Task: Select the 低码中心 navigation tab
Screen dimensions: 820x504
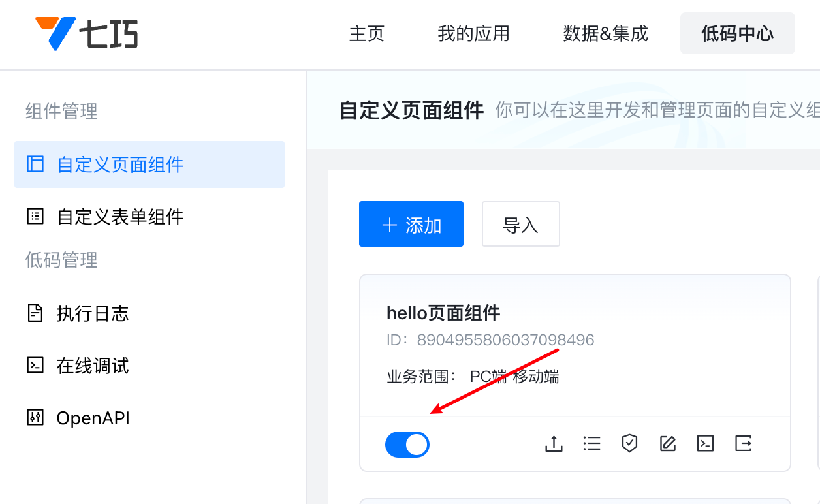Action: click(738, 33)
